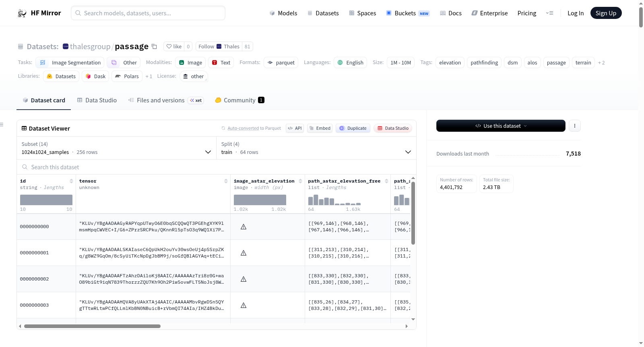Click warning icon in row 0000000002
The height and width of the screenshot is (347, 644).
[244, 279]
